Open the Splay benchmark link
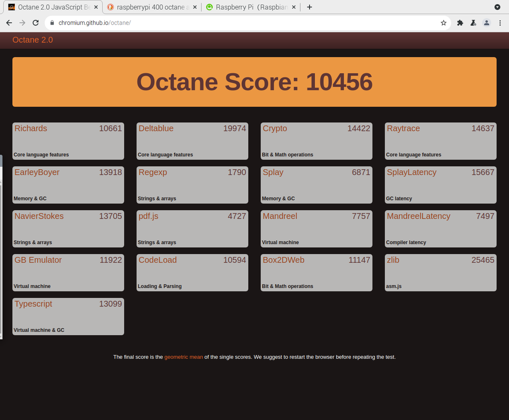Screen dimensions: 509x420 273,172
